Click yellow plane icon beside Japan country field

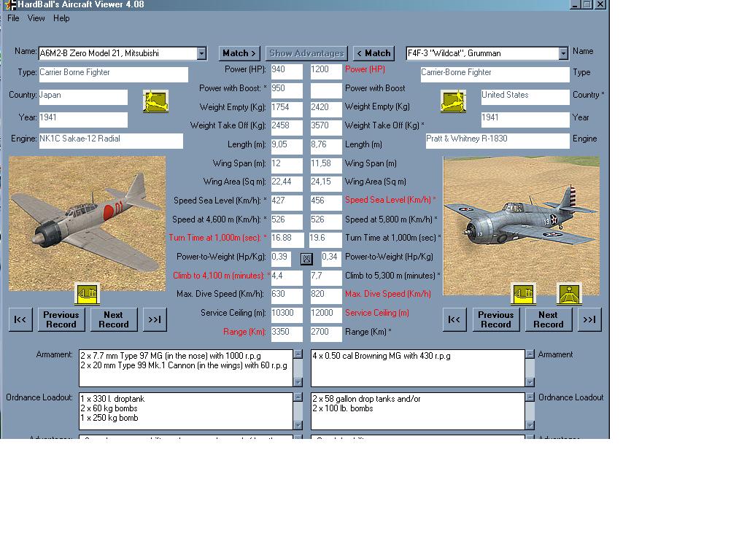click(156, 101)
